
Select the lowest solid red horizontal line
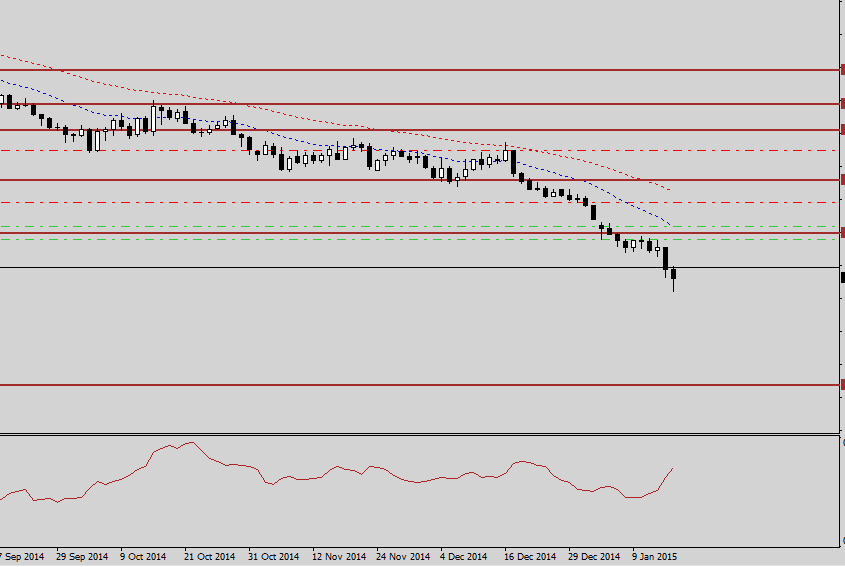[400, 384]
